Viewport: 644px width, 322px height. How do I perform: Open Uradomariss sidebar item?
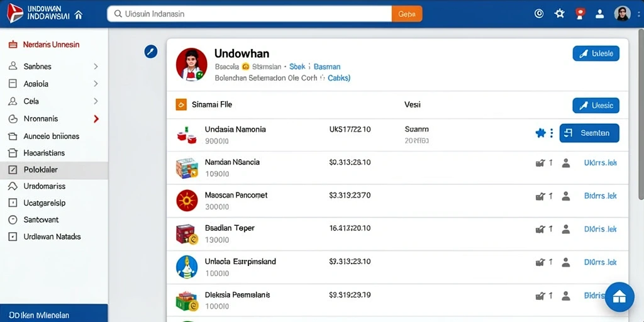tap(54, 186)
